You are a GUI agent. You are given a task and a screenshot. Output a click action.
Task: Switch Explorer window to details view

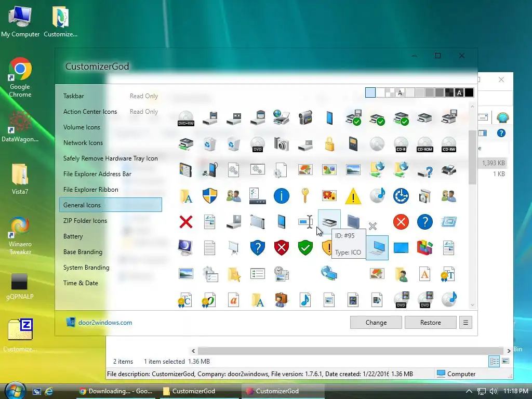click(x=494, y=361)
